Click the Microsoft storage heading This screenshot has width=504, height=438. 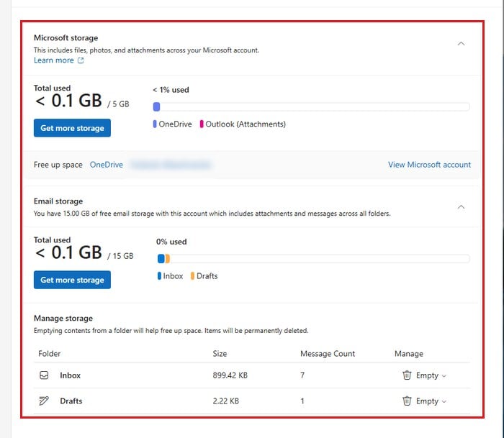click(x=66, y=38)
